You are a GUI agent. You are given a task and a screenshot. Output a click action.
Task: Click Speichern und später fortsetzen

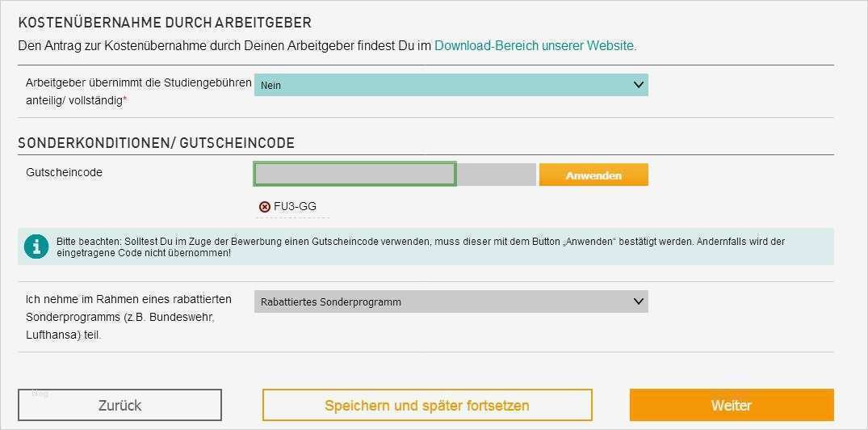pos(427,405)
